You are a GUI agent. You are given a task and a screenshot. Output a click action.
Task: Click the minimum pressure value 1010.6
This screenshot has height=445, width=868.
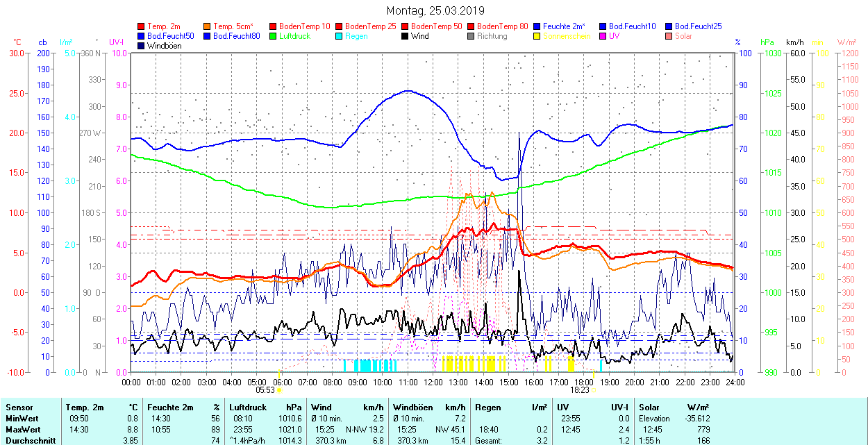[290, 419]
